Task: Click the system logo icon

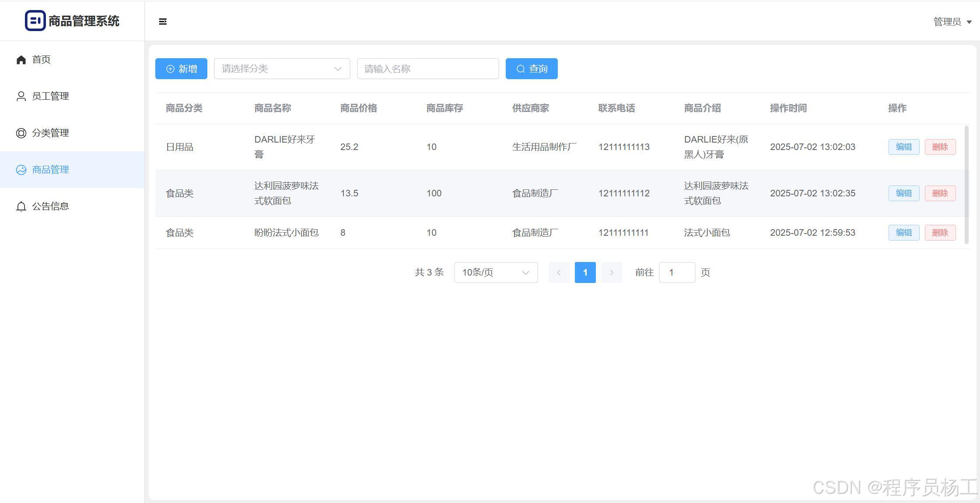Action: pos(35,21)
